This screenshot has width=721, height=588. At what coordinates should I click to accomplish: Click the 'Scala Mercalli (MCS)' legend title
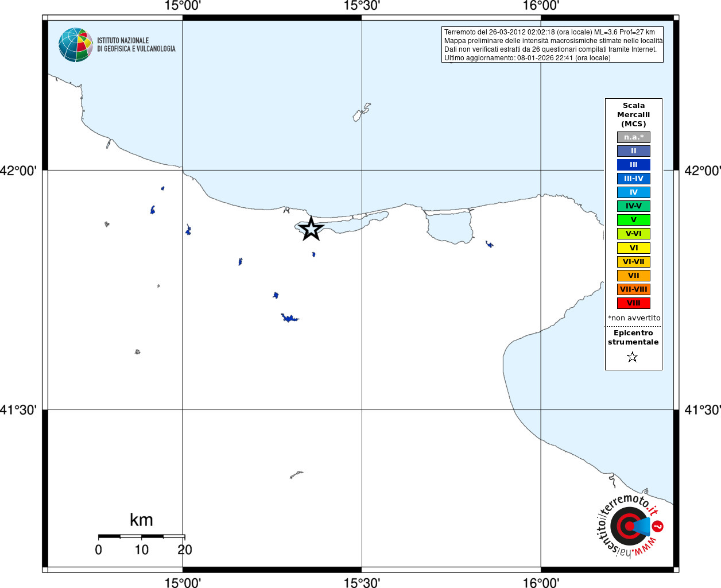pyautogui.click(x=634, y=115)
